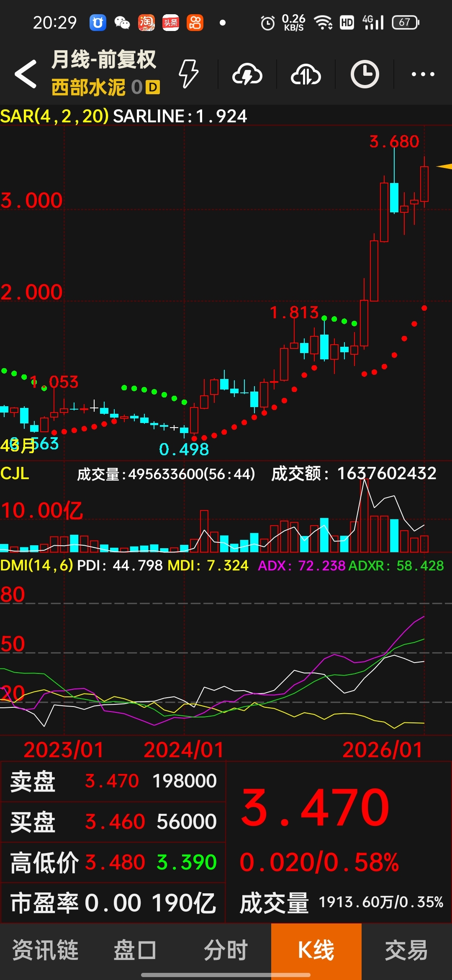452x980 pixels.
Task: Open the Toutiao notification icon
Action: (x=171, y=23)
